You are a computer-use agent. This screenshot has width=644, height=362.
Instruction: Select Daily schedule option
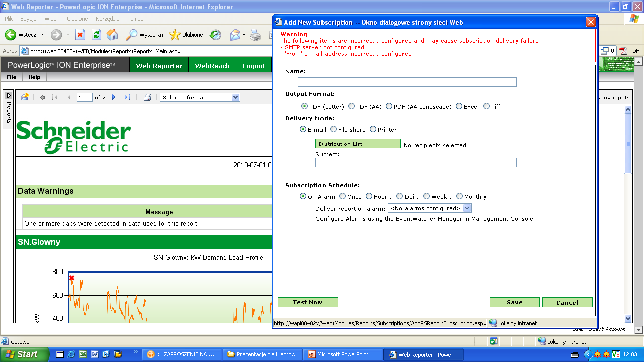(400, 196)
